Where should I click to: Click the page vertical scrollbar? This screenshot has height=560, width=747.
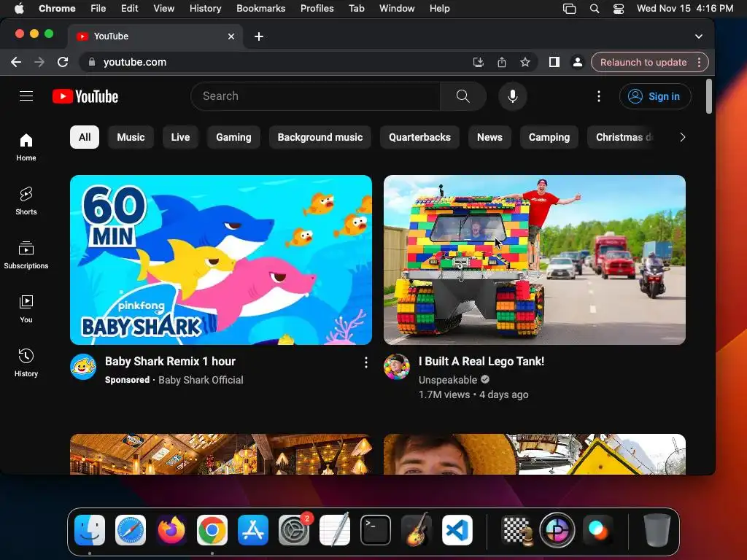[709, 97]
